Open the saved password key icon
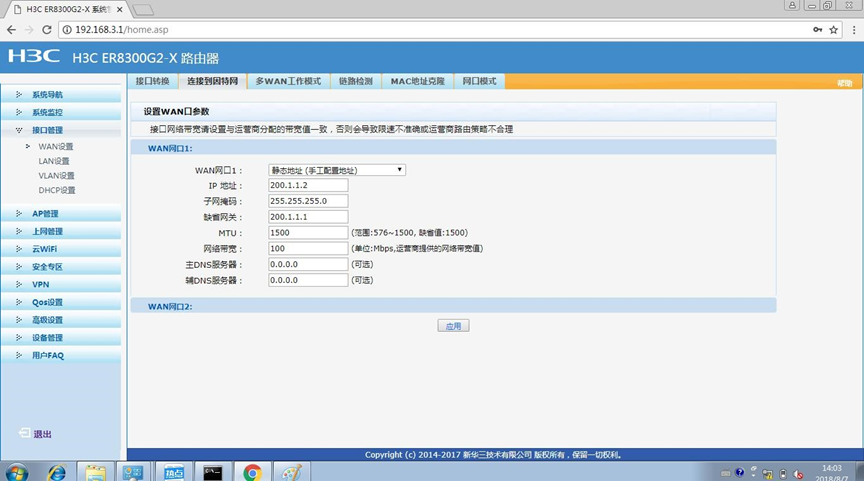Viewport: 864px width, 481px height. tap(818, 30)
